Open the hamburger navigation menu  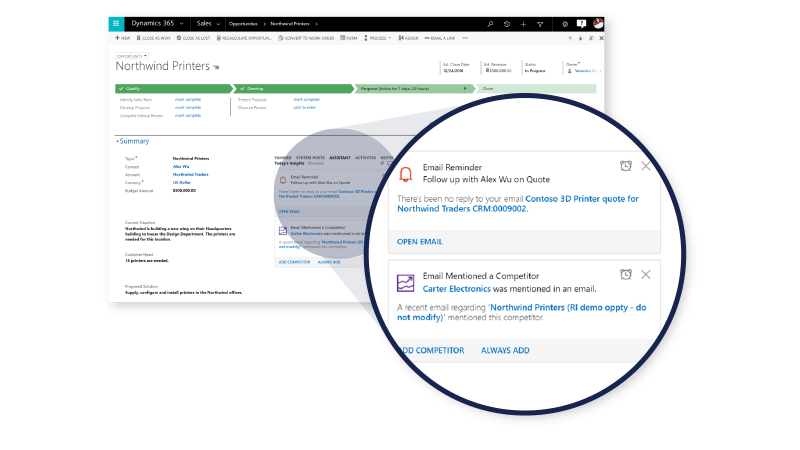[116, 23]
